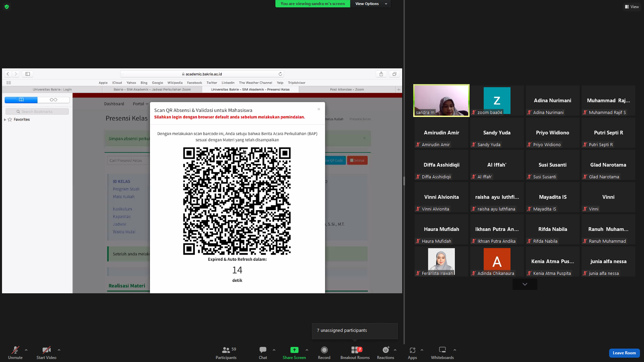The image size is (644, 362).
Task: Select Adina Nurimani's participant tile
Action: click(553, 101)
